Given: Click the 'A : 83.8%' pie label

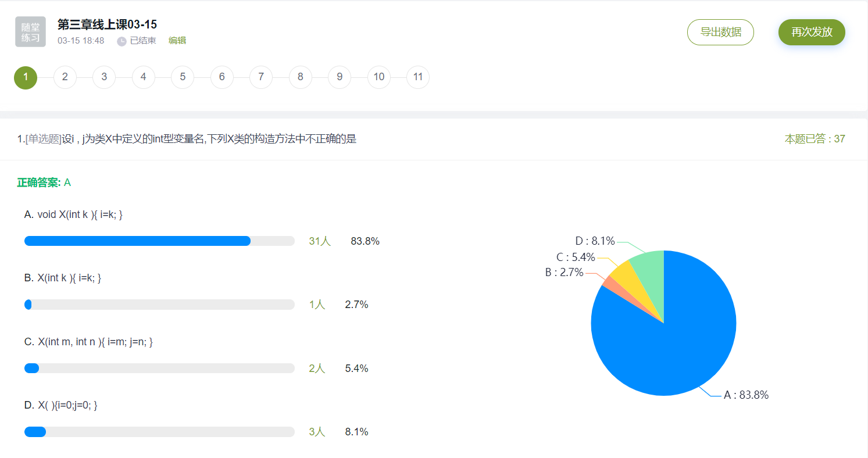Looking at the screenshot, I should (x=746, y=395).
